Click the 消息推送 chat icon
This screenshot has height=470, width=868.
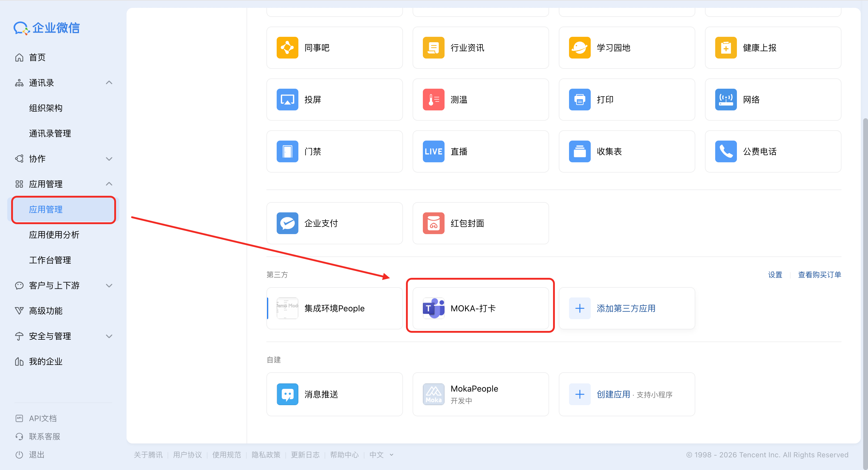pos(287,394)
